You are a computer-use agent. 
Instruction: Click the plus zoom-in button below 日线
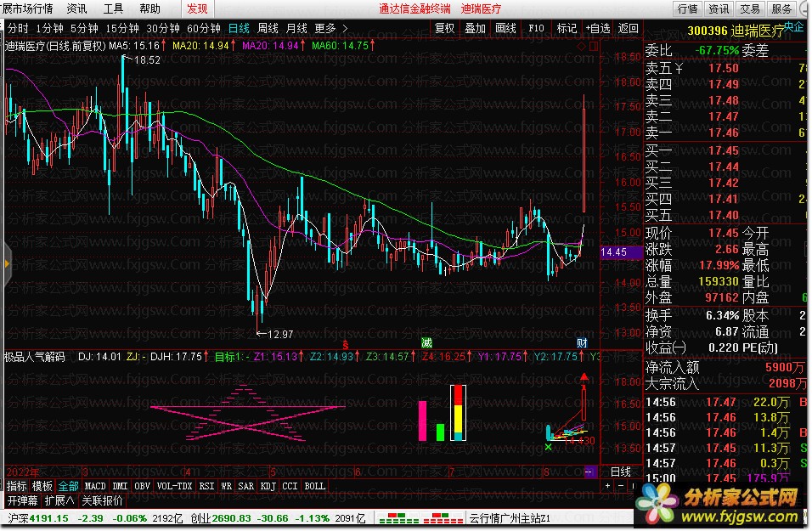pos(607,486)
